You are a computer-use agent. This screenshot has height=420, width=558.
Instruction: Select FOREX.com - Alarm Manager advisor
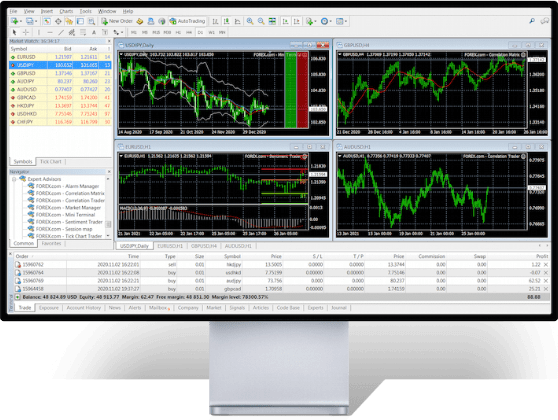(67, 186)
